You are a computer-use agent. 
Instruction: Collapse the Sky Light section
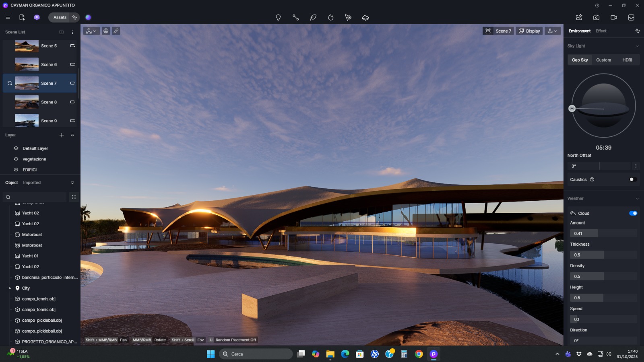[637, 46]
